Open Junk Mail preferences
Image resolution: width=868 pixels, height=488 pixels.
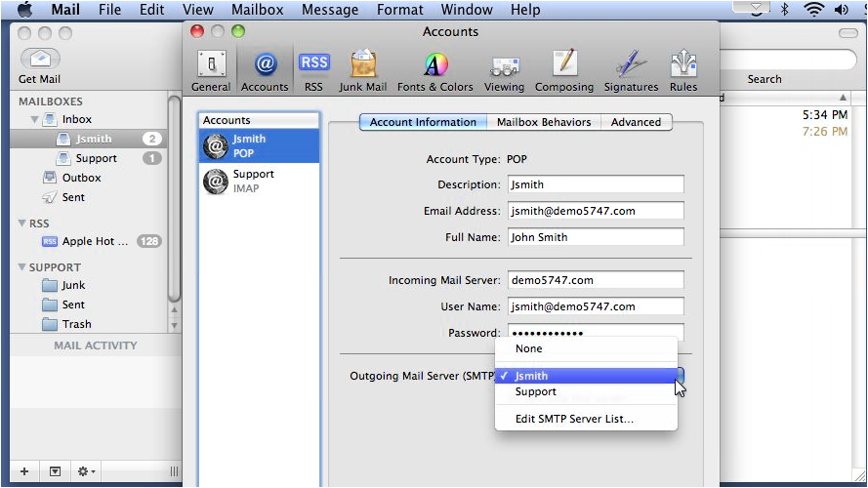tap(362, 71)
